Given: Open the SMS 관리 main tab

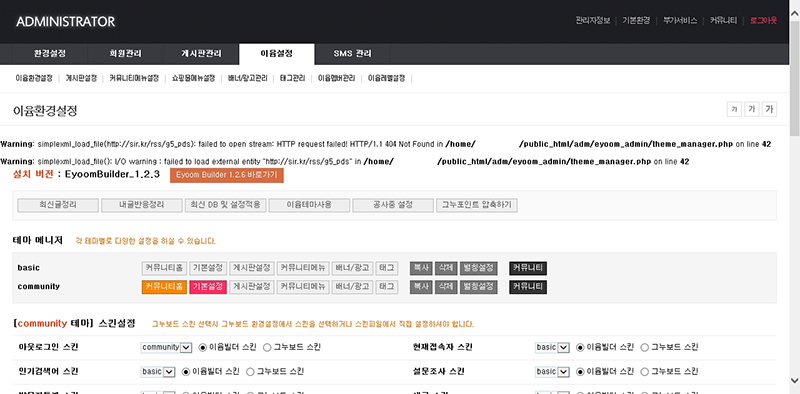Looking at the screenshot, I should (353, 54).
